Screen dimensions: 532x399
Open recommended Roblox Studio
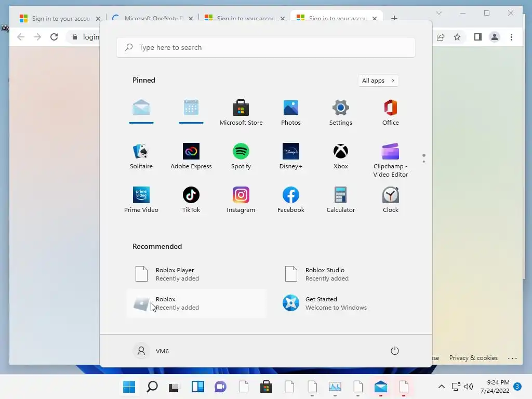346,274
